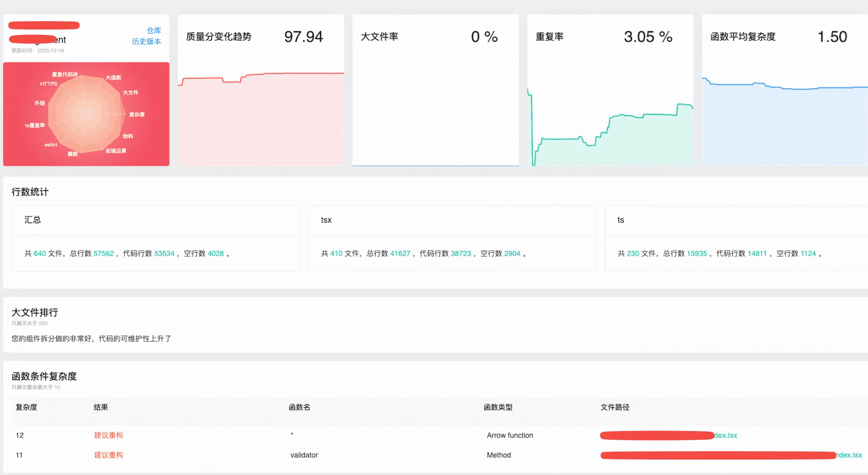Screen dimensions: 868x475
Task: Click the radar chart 复杂度 axis label
Action: point(137,115)
